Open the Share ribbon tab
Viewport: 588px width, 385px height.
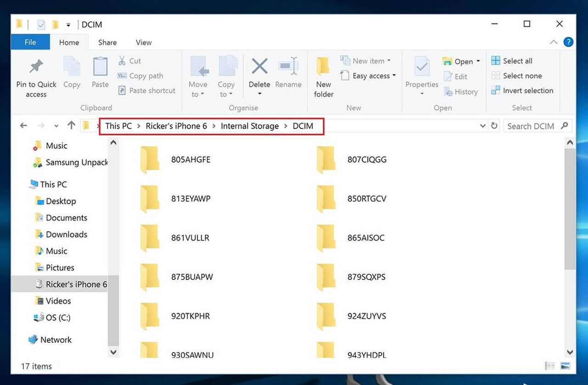107,42
